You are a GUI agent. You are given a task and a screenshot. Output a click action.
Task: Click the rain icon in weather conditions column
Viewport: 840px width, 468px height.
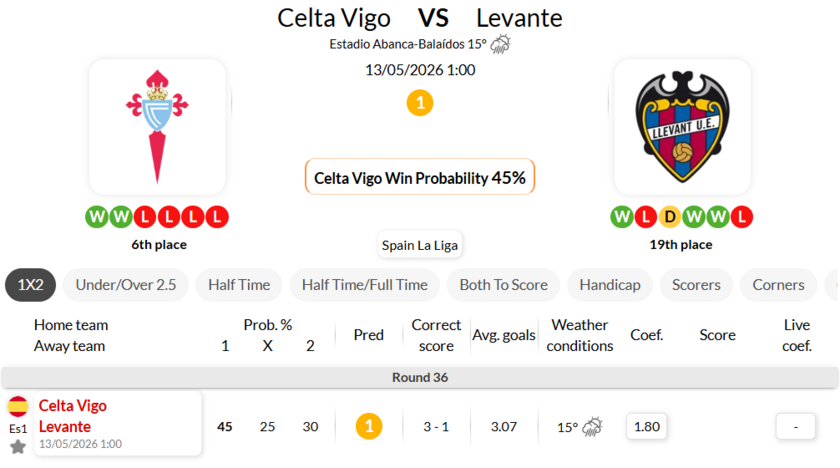coord(592,427)
